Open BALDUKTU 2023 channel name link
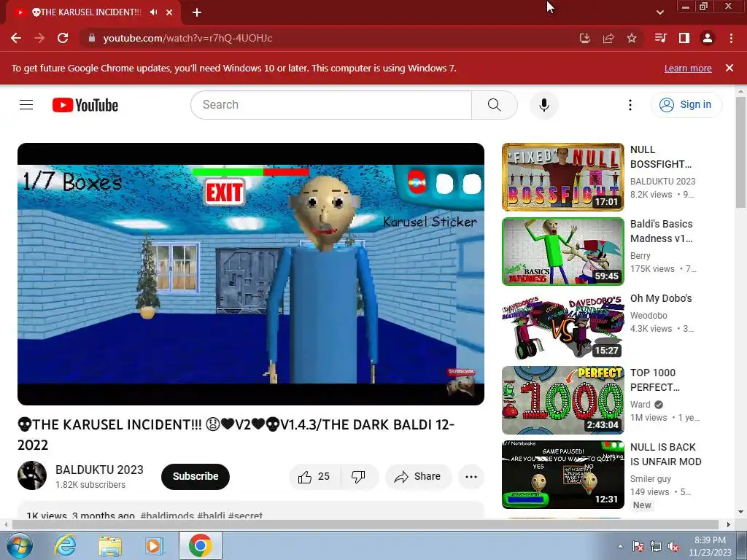Image resolution: width=747 pixels, height=560 pixels. [99, 470]
